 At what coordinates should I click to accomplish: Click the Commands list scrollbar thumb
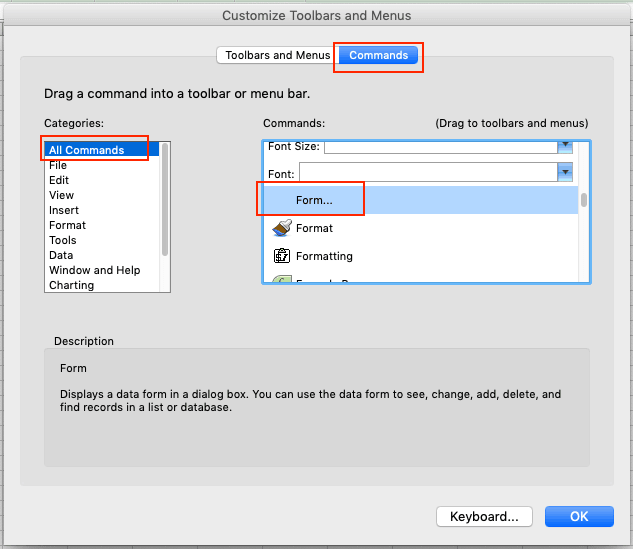584,200
